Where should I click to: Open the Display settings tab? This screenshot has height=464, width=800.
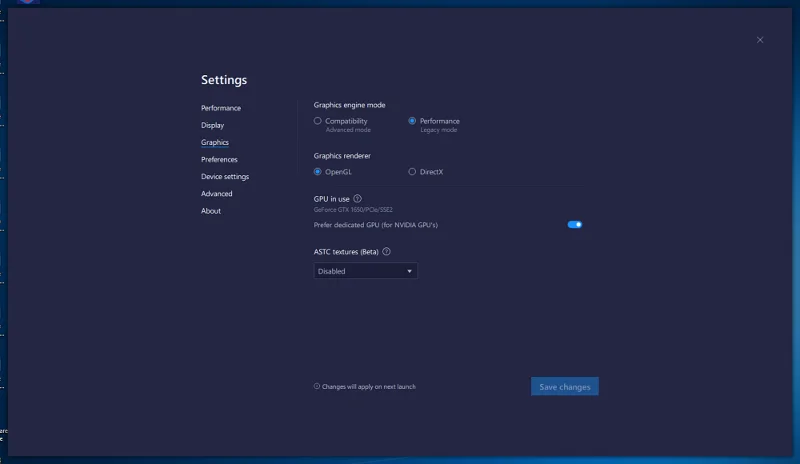(212, 125)
